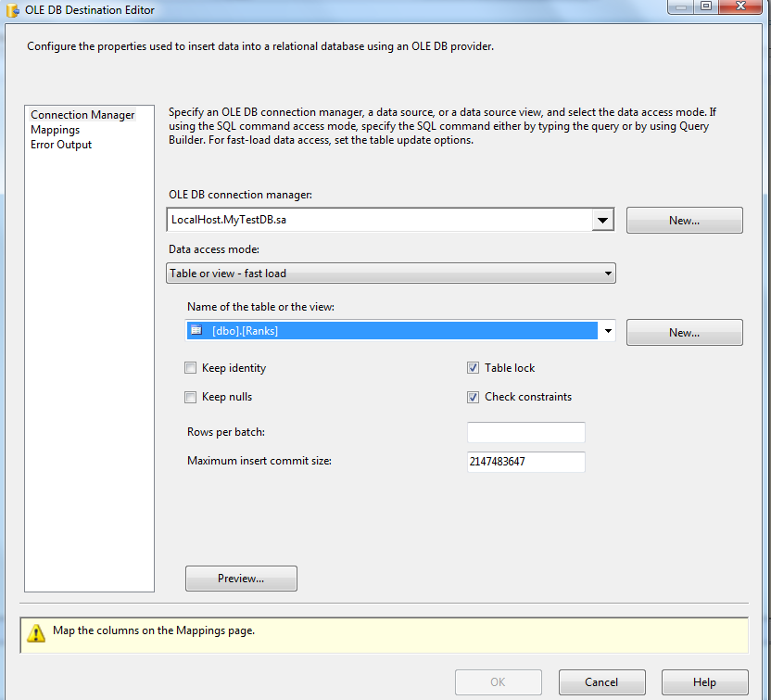This screenshot has height=700, width=771.
Task: Open Help for this dialog
Action: pos(704,681)
